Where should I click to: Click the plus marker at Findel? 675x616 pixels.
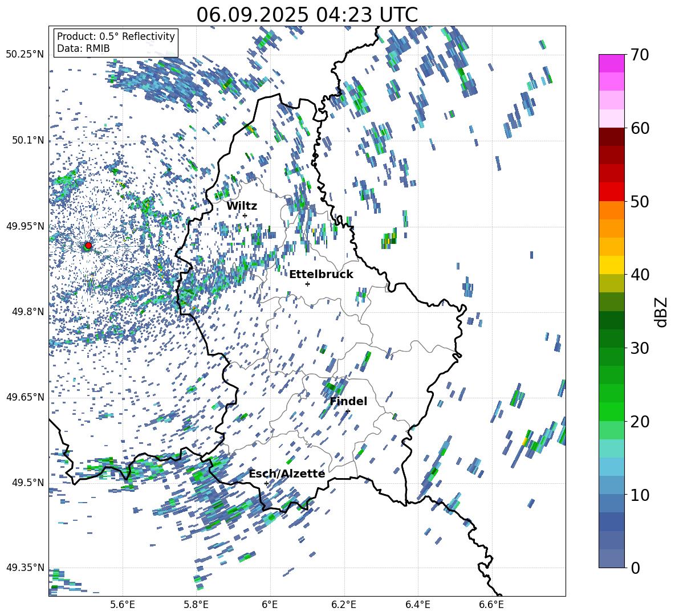click(x=348, y=411)
